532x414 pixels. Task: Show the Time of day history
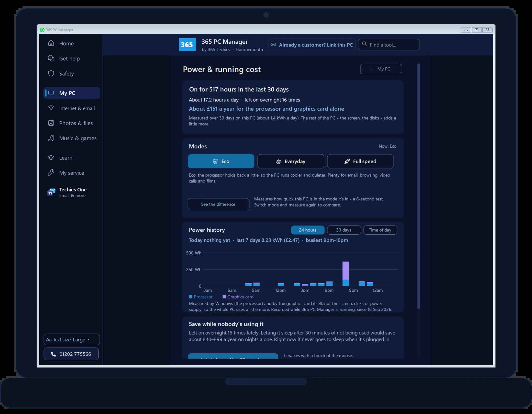pyautogui.click(x=380, y=230)
